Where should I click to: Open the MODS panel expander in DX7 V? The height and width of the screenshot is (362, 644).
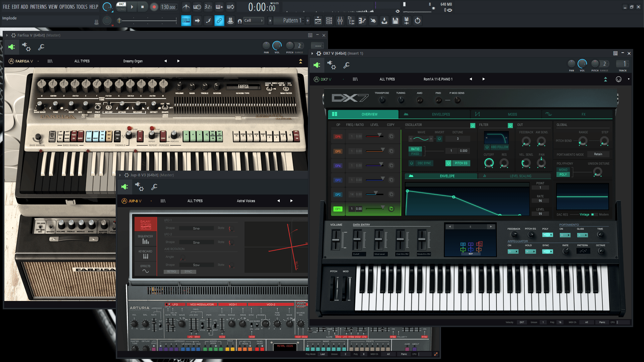tap(512, 114)
